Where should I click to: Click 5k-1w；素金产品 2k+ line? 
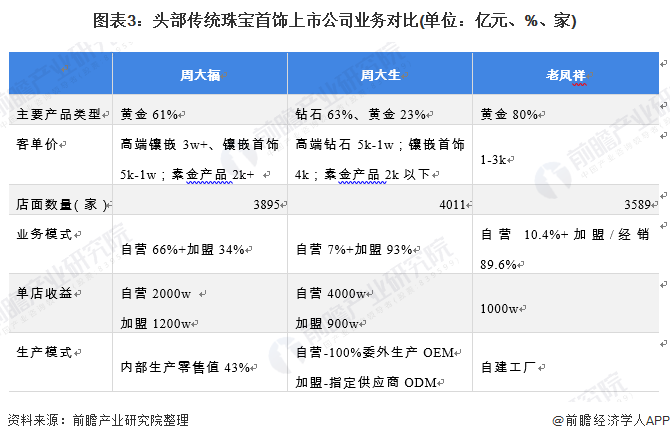(187, 174)
